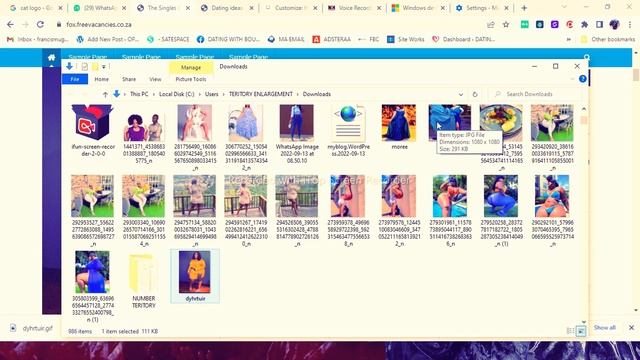Switch to the Voice Recorder browser tab
This screenshot has height=360, width=640.
pyautogui.click(x=354, y=8)
